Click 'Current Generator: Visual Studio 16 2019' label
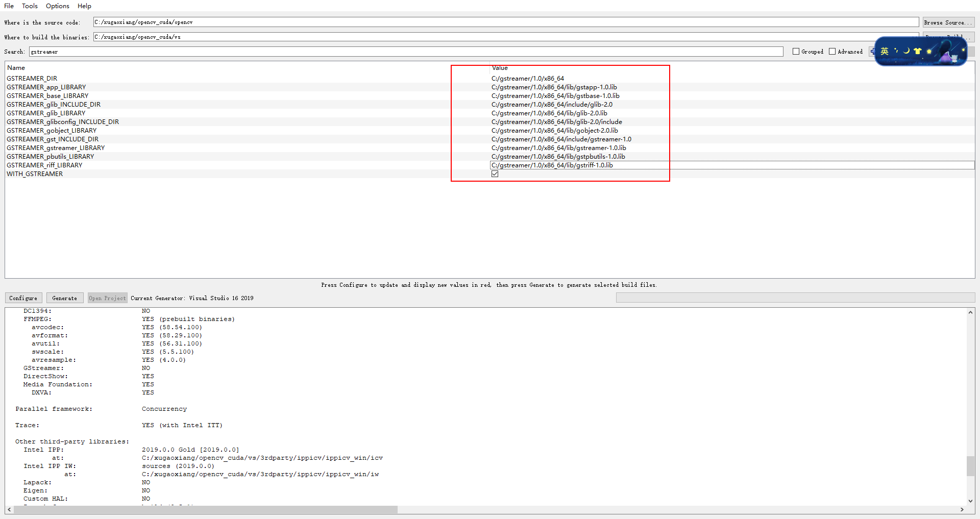The height and width of the screenshot is (519, 980). [x=192, y=298]
